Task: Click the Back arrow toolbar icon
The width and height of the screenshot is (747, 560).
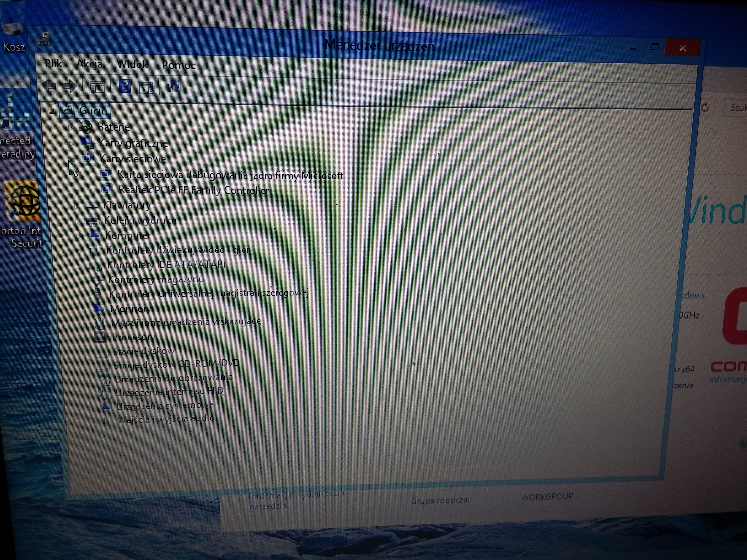Action: coord(49,86)
